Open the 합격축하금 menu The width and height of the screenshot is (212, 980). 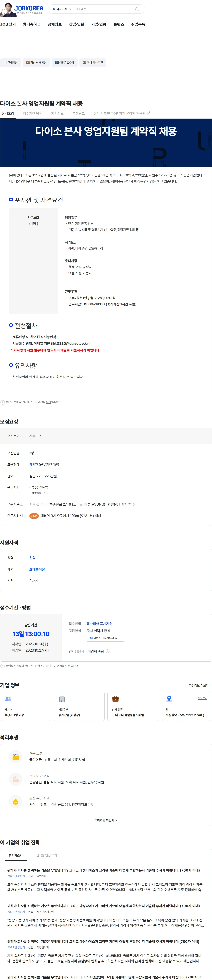click(32, 24)
